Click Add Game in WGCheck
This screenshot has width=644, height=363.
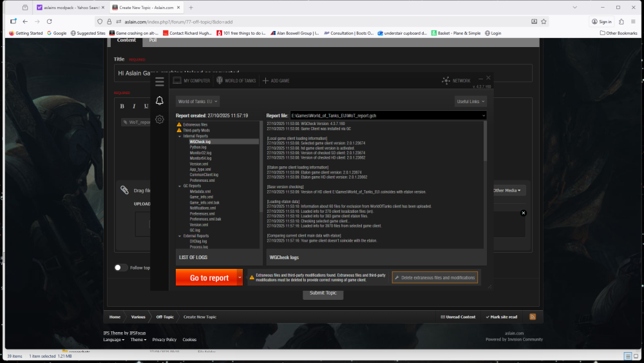coord(276,81)
